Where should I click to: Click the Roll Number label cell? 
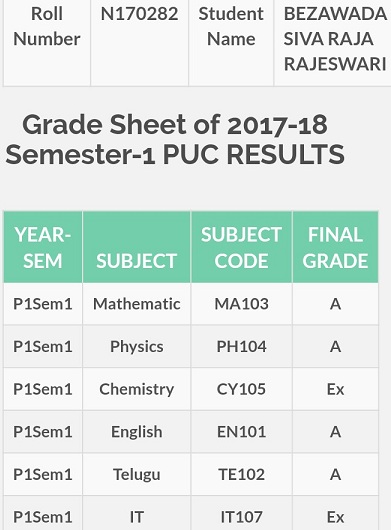coord(47,42)
